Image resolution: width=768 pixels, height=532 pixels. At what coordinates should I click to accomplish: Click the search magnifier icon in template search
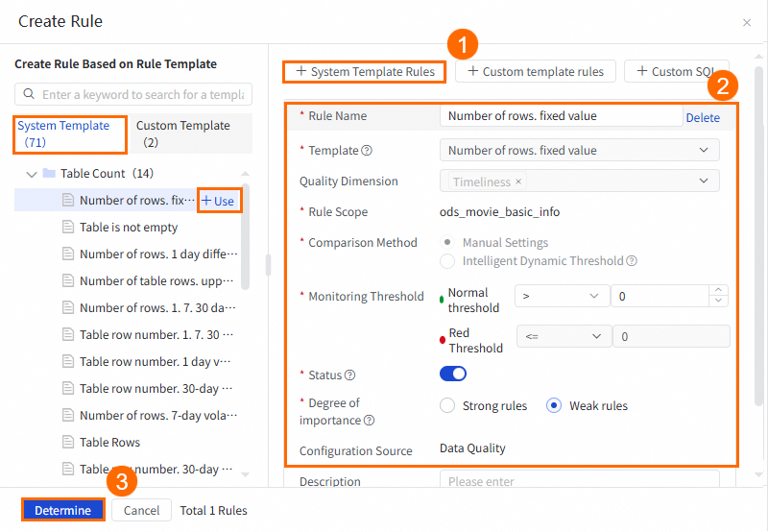tap(29, 94)
